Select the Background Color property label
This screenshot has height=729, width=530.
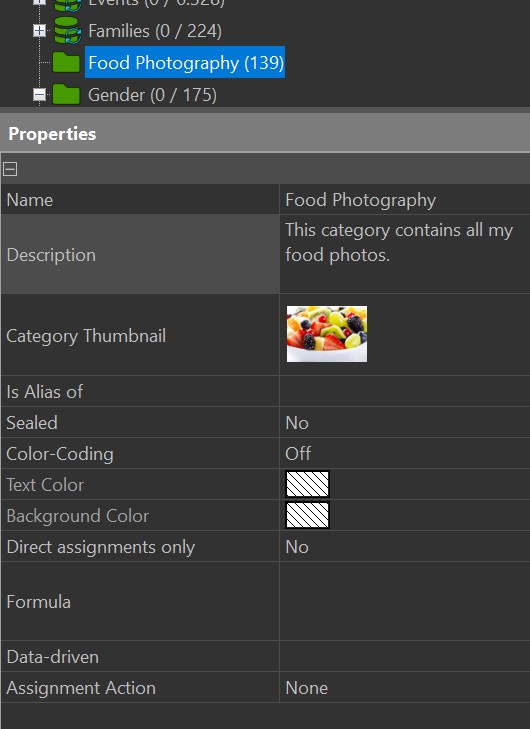pos(78,516)
